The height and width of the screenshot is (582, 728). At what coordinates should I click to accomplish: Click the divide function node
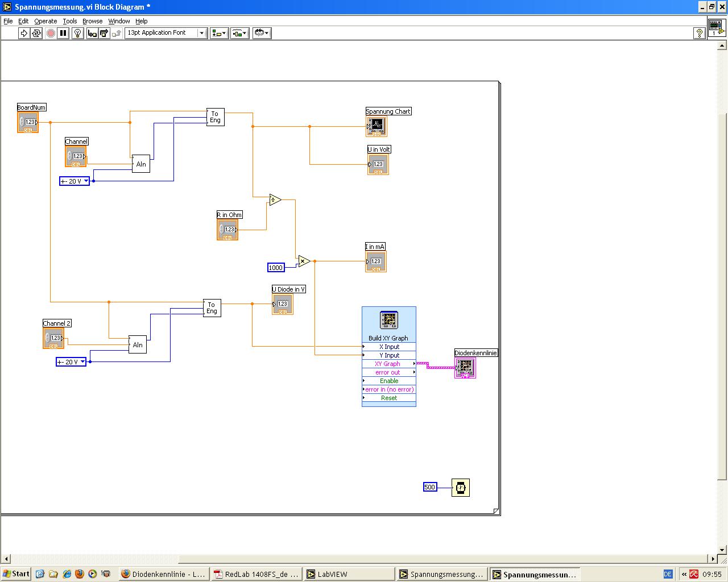pos(275,199)
